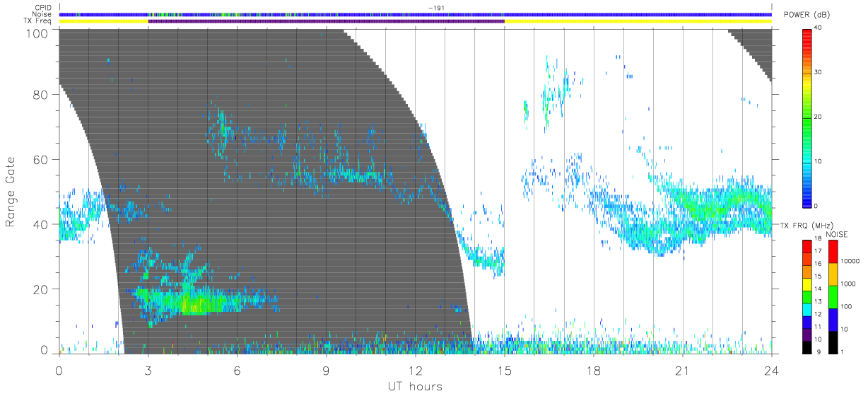
Task: Click the 60 tick on the Range Gate axis
Action: [41, 159]
